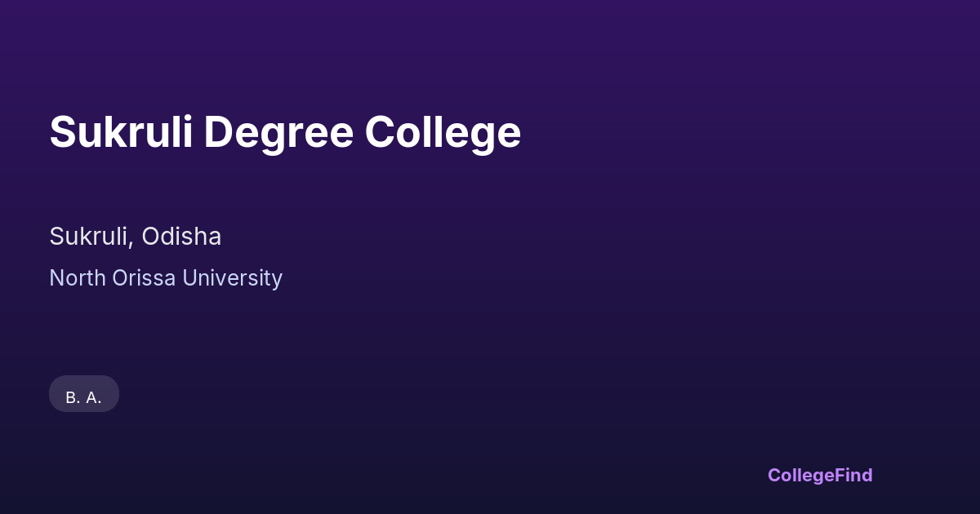Click the Find part of CollegeFind
Image resolution: width=980 pixels, height=514 pixels.
(853, 475)
